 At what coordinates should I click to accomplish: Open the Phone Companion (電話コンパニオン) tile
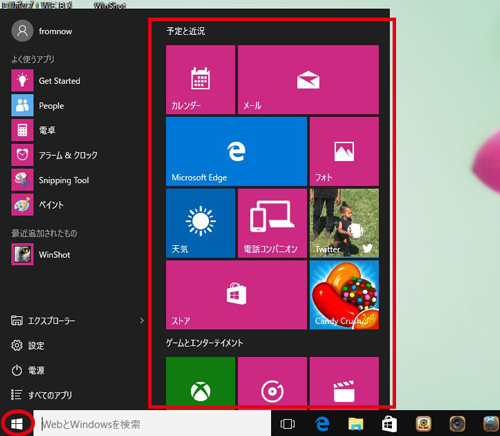272,223
